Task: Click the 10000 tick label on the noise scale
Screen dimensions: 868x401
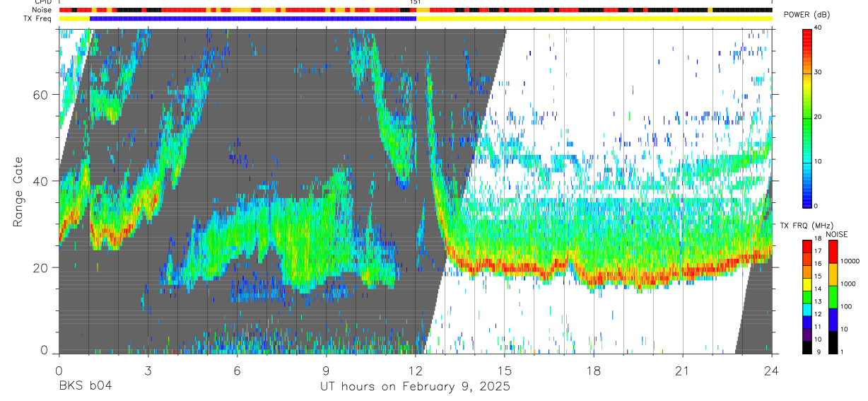Action: coord(851,262)
